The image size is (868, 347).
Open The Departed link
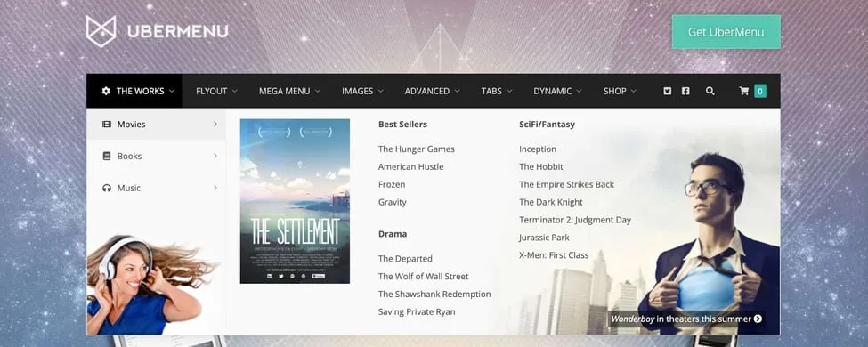(x=405, y=258)
